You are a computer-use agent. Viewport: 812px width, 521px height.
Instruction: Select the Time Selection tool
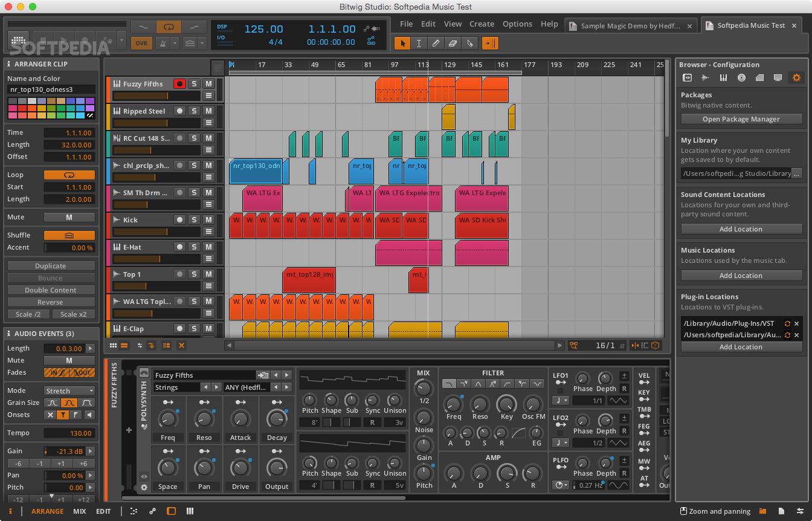coord(419,43)
